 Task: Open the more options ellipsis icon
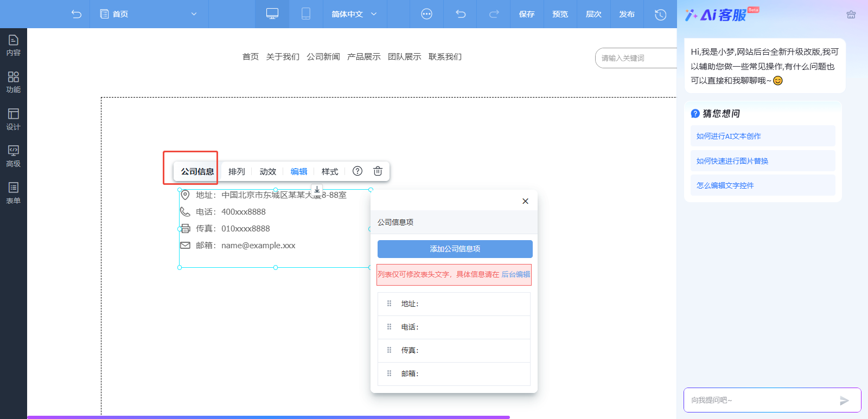coord(427,14)
